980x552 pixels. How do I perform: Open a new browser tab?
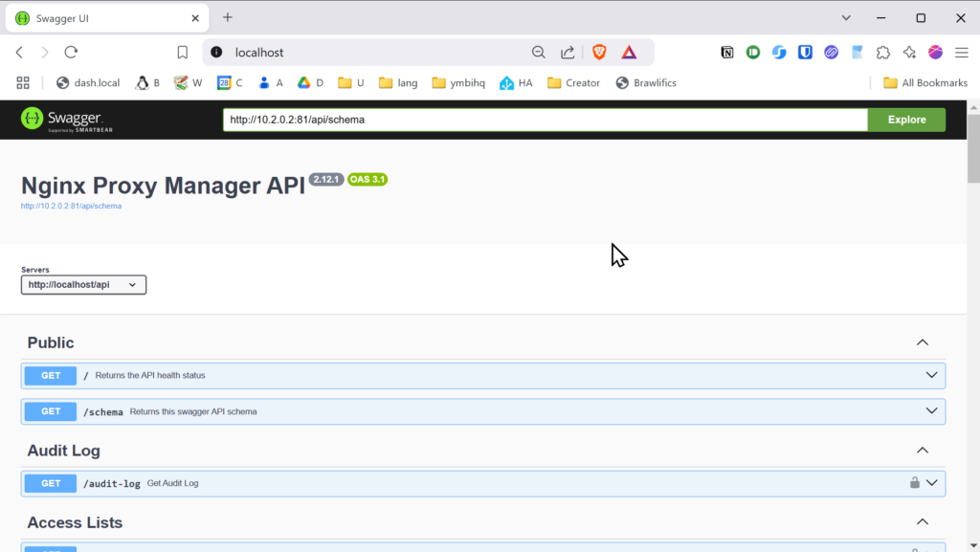click(228, 17)
